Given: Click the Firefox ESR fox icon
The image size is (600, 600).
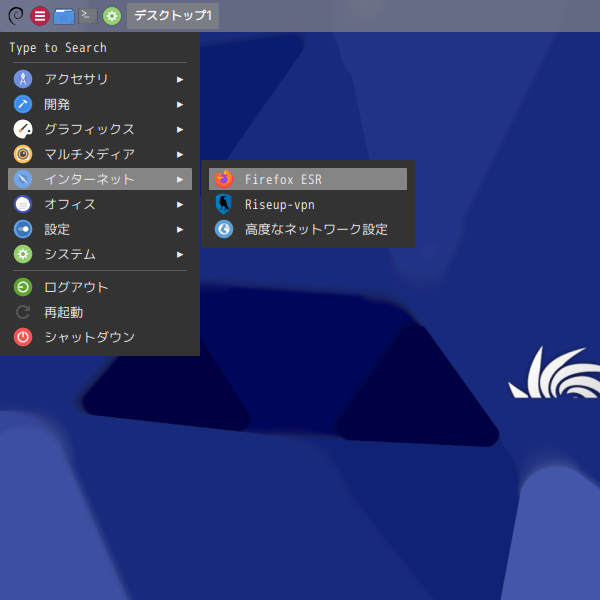Looking at the screenshot, I should [x=224, y=179].
